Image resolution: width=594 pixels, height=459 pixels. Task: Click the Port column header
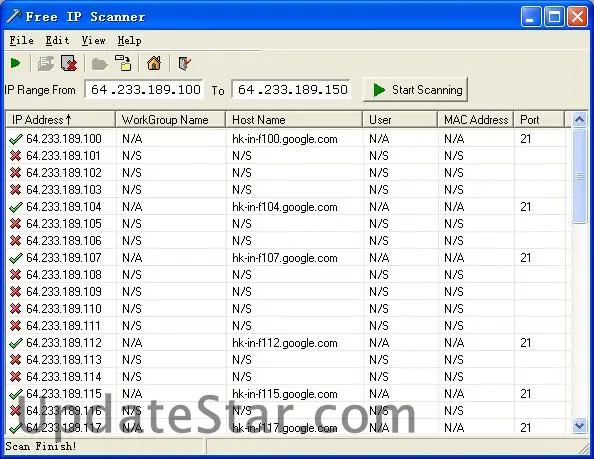tap(539, 120)
